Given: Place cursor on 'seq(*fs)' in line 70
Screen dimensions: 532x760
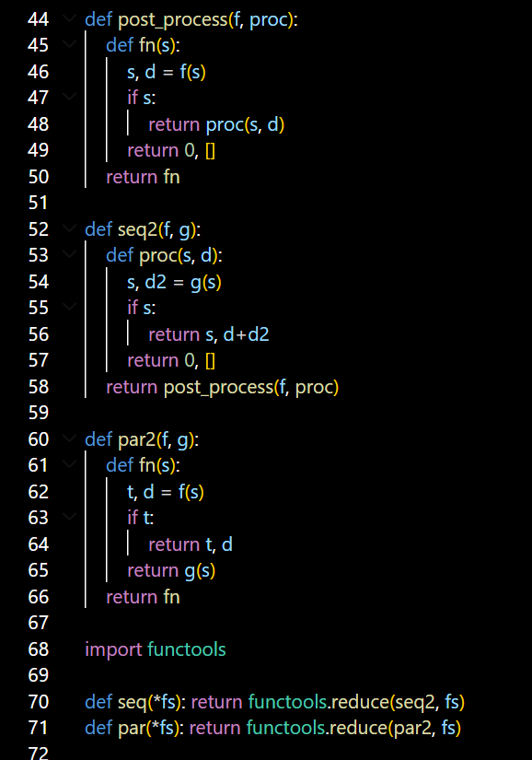Looking at the screenshot, I should point(150,702).
